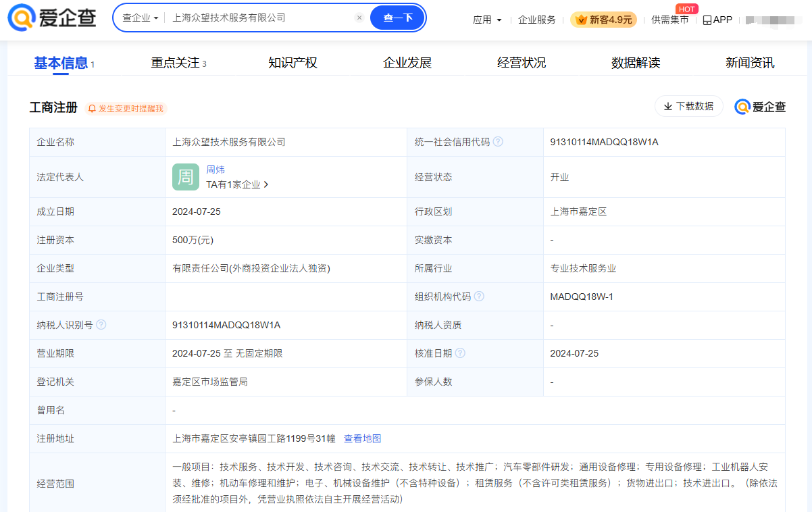Click help icon next to 核准日期
Viewport: 812px width, 512px height.
click(x=460, y=353)
